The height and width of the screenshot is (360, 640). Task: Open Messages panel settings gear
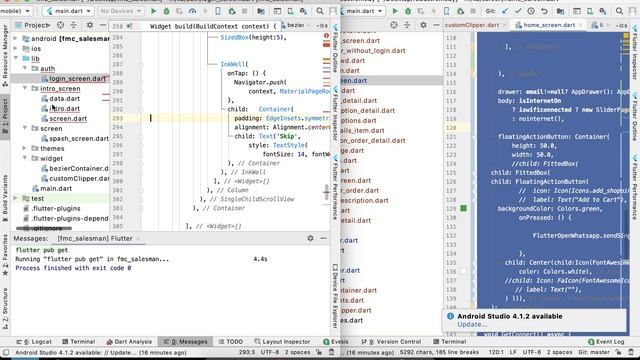coord(310,238)
